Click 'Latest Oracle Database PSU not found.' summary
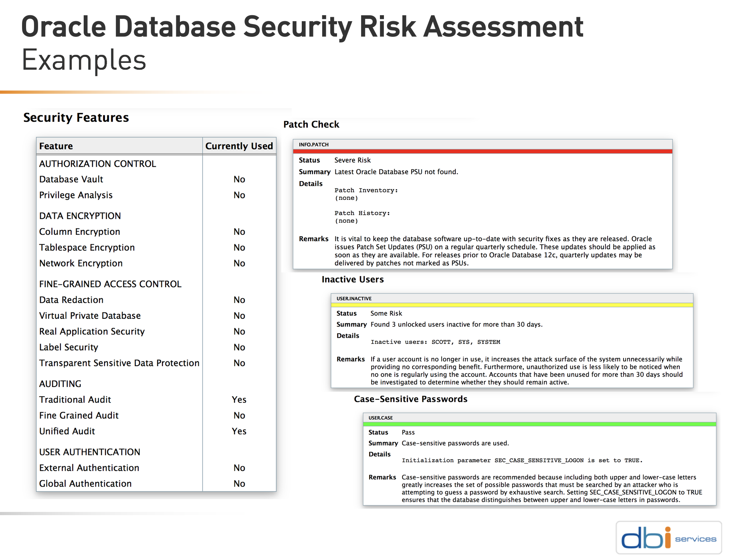 point(396,172)
